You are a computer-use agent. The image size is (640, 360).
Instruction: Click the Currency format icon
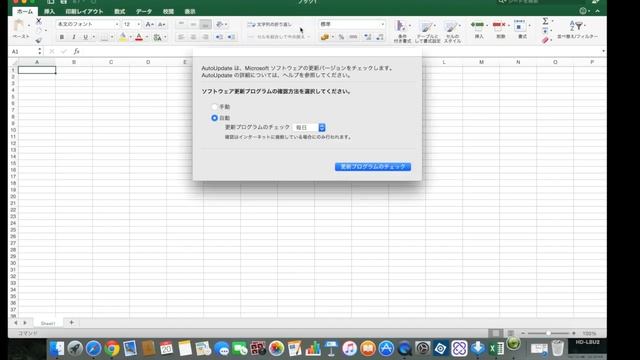click(325, 37)
